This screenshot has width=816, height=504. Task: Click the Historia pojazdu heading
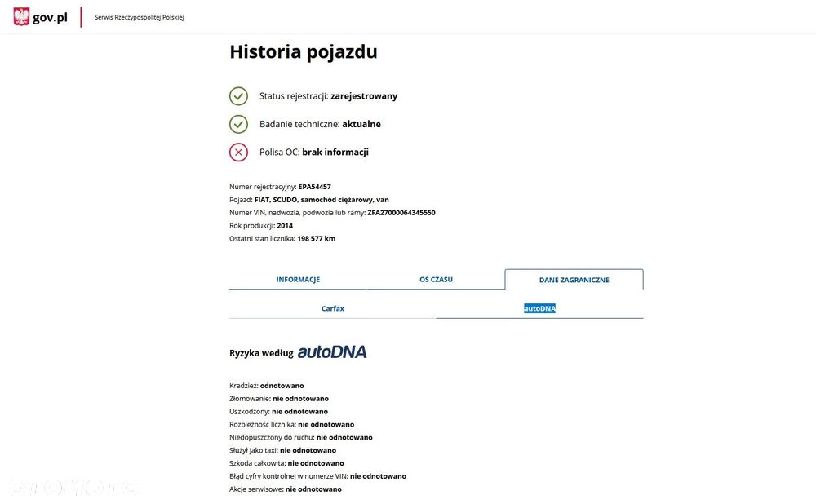click(304, 52)
